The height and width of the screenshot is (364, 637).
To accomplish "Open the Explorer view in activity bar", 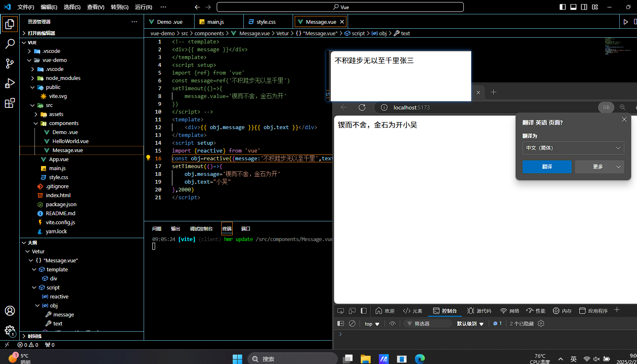I will pos(10,25).
